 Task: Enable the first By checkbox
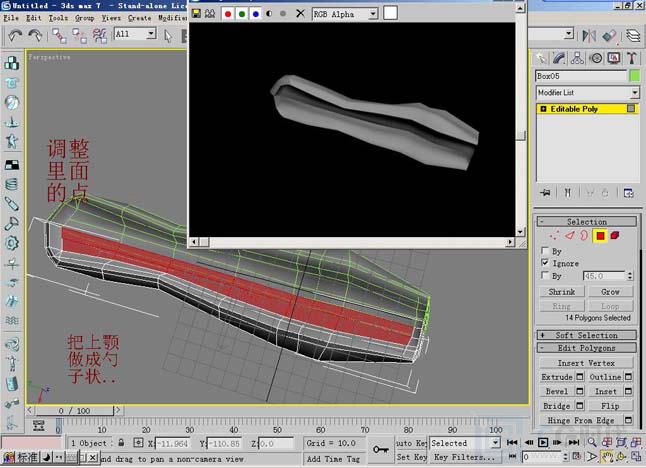(545, 250)
